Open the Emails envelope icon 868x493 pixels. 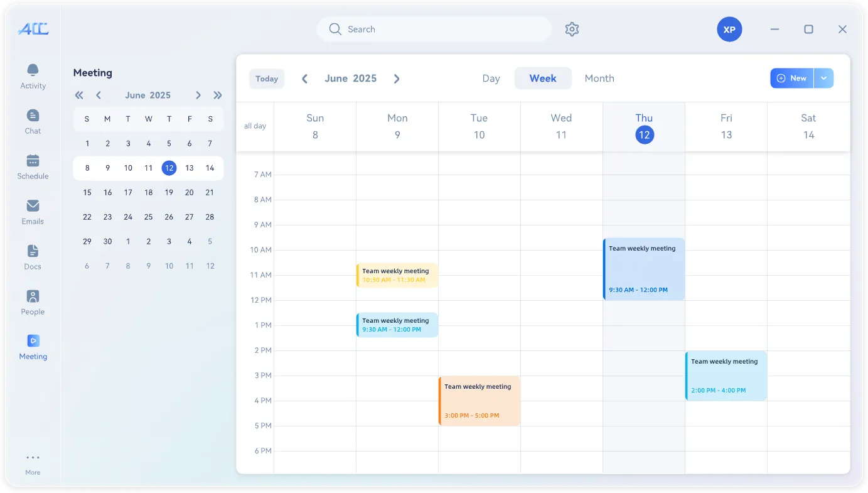click(x=33, y=205)
